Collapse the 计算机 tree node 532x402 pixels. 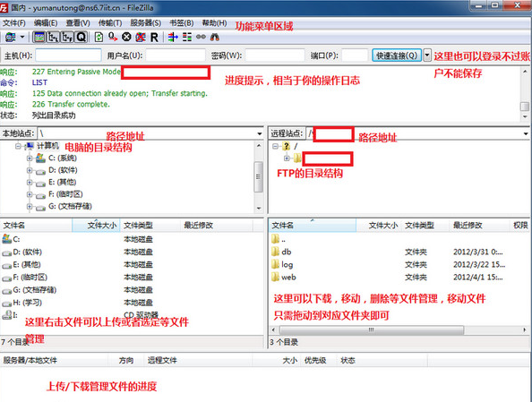coord(18,146)
